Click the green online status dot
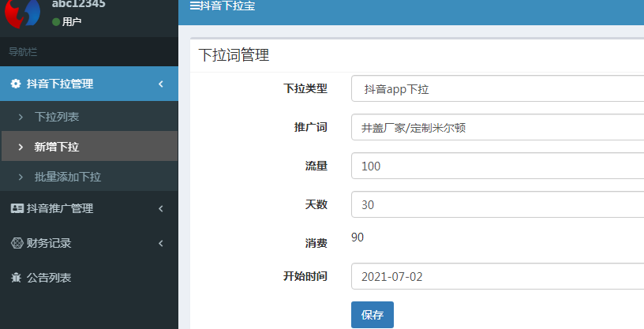 pos(56,22)
